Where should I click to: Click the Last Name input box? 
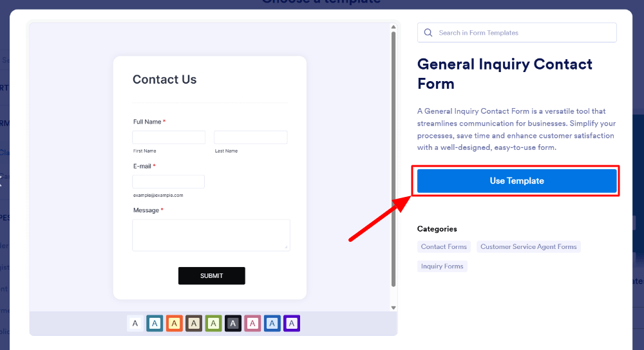pos(251,138)
